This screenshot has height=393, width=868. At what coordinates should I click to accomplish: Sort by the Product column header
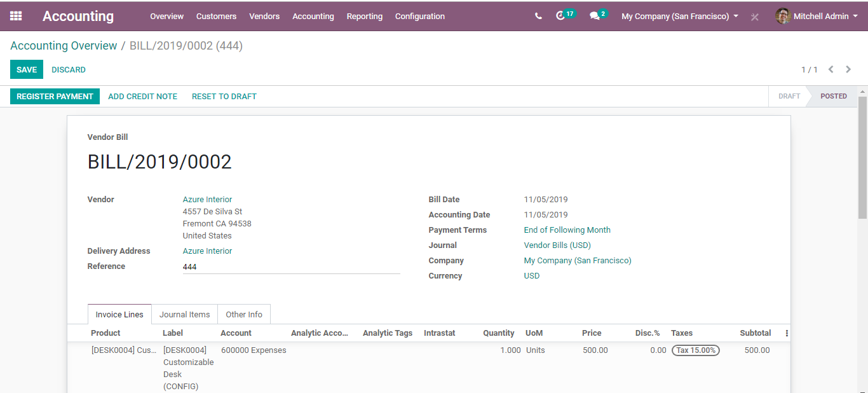click(x=105, y=333)
